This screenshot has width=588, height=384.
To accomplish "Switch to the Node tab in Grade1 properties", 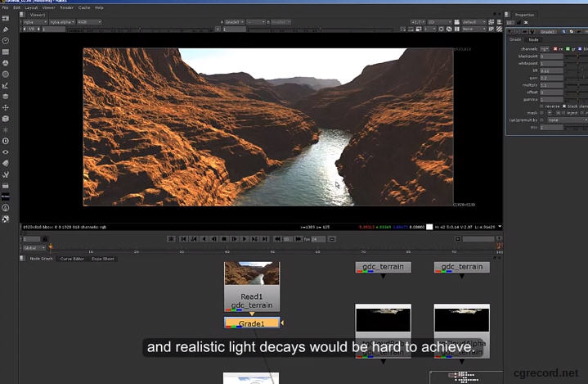I will pyautogui.click(x=533, y=39).
